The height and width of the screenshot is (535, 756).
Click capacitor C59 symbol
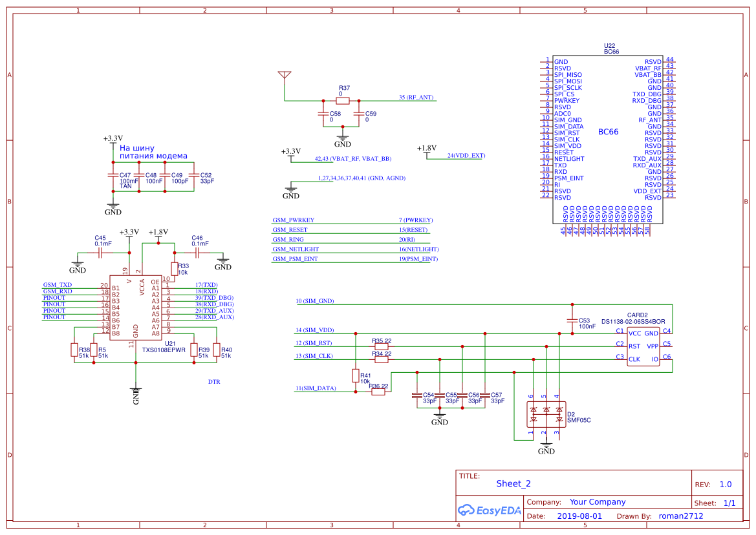(x=359, y=114)
